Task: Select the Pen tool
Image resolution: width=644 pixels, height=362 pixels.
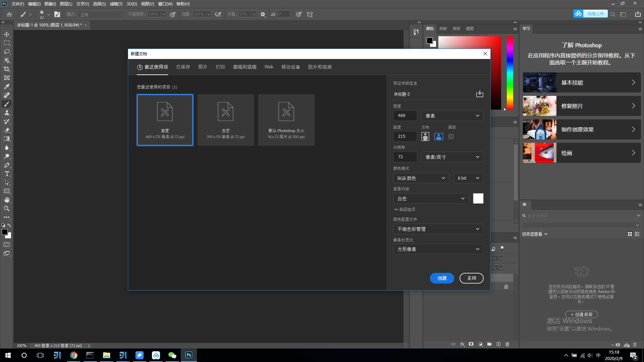Action: [7, 165]
